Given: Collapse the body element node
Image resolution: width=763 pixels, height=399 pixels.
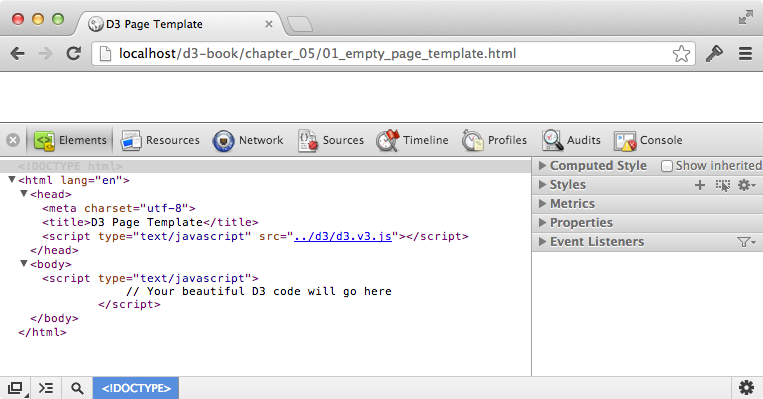Looking at the screenshot, I should point(23,264).
